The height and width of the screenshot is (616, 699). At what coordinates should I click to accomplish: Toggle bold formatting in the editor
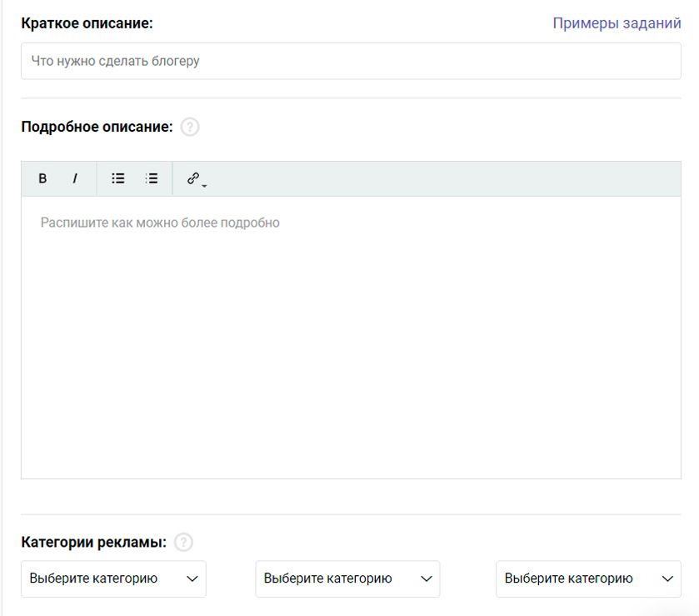pos(42,178)
